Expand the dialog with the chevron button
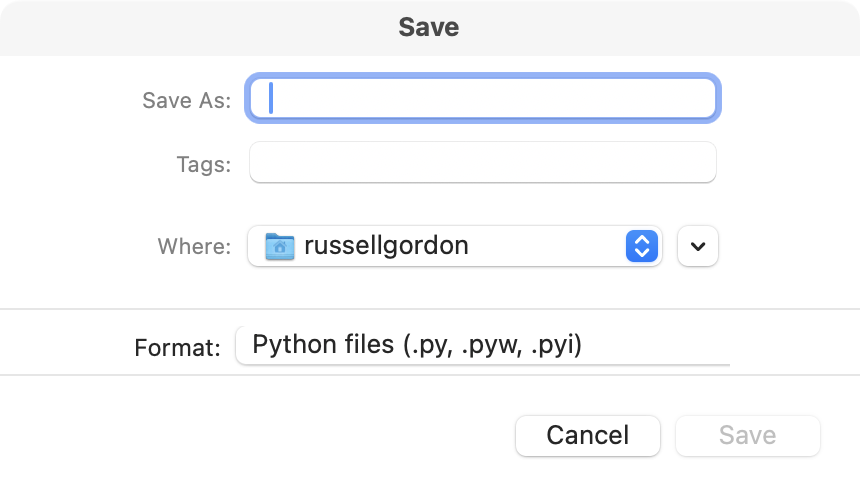This screenshot has width=860, height=496. click(698, 246)
